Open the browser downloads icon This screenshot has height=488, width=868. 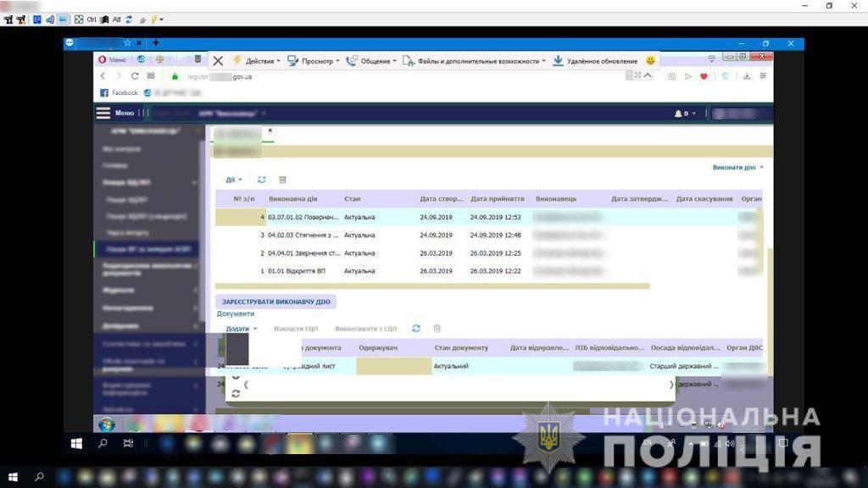pos(747,76)
